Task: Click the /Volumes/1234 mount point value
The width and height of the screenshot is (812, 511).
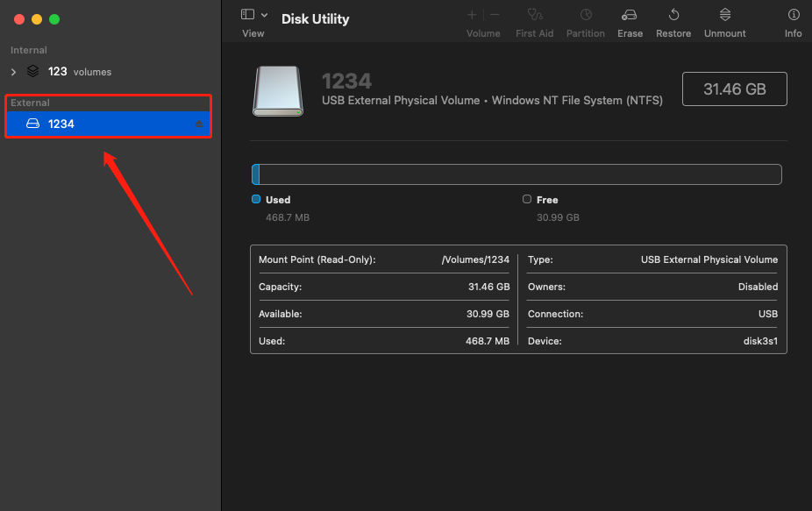Action: pos(475,259)
